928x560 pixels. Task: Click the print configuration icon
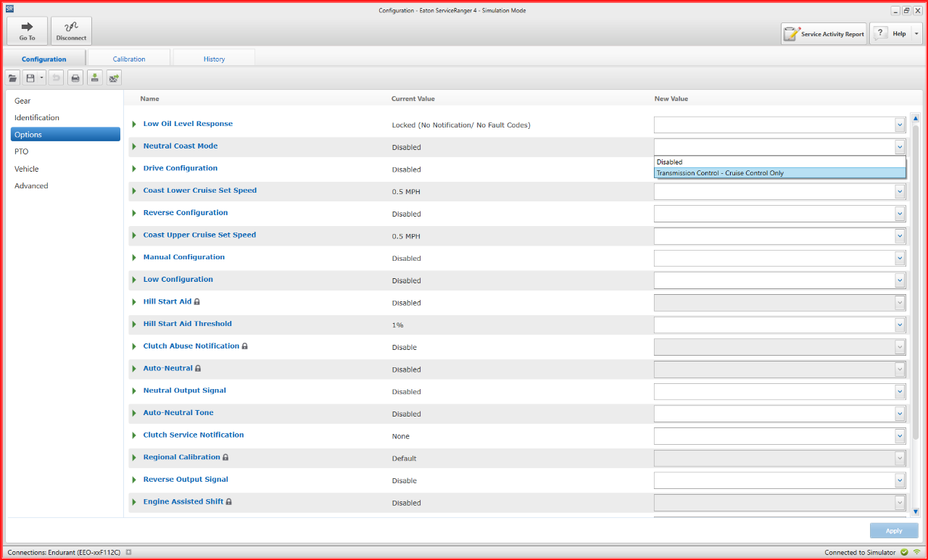click(75, 78)
